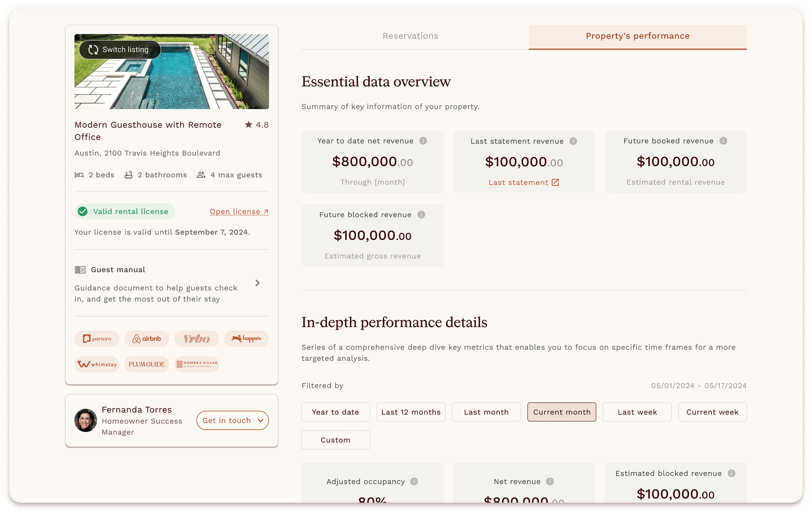This screenshot has height=513, width=812.
Task: Filter by Last month
Action: pos(486,412)
